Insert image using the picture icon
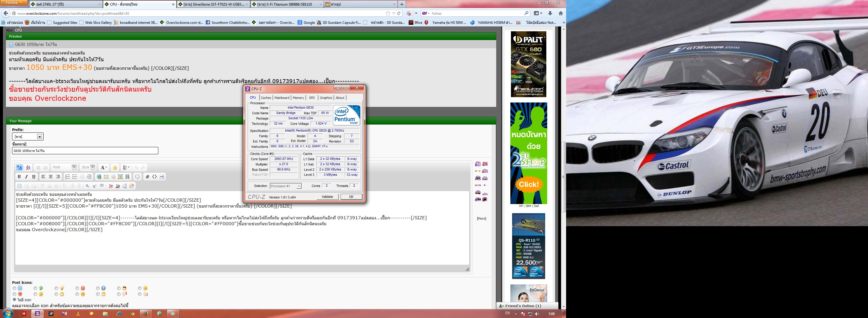This screenshot has width=868, height=318. coord(120,177)
